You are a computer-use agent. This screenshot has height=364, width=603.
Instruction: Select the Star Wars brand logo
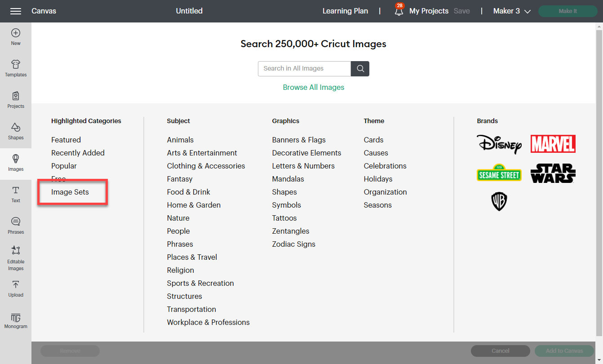pos(553,173)
